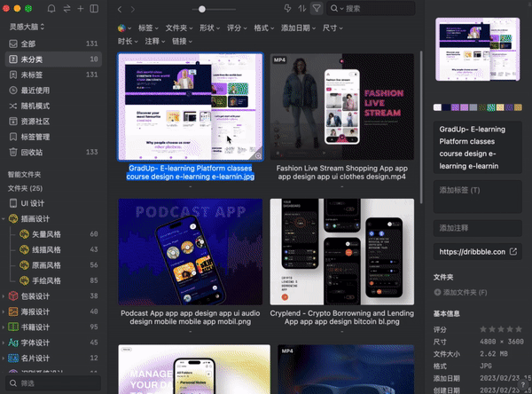Click the inspector file name field

(478, 147)
